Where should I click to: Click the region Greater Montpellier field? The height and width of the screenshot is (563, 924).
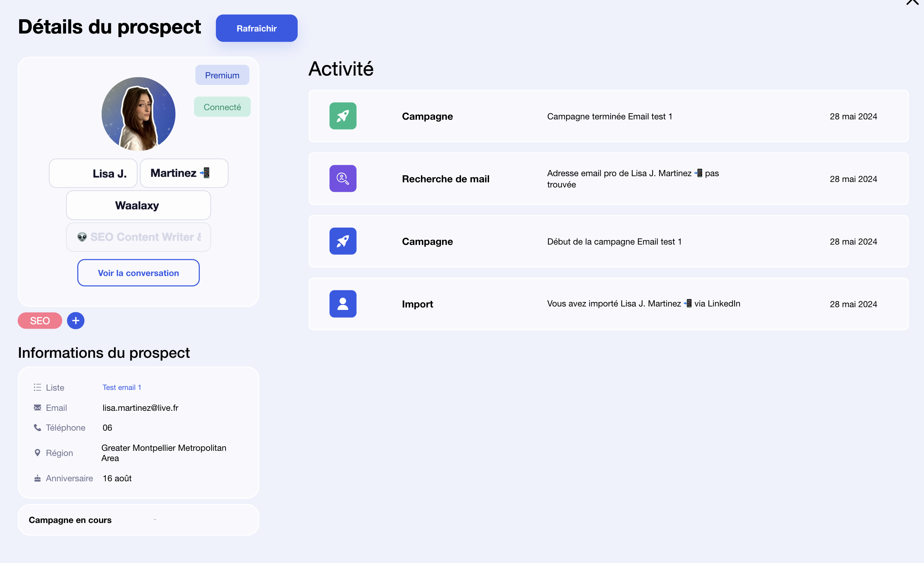164,453
